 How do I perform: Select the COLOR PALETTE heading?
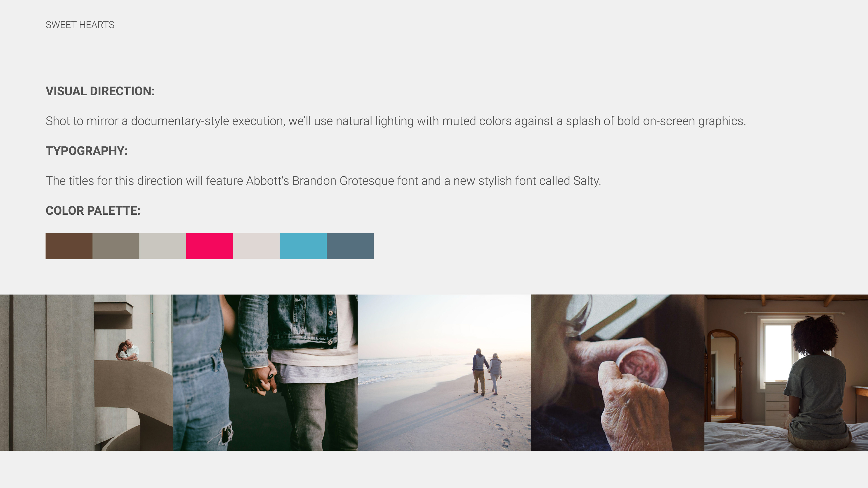[93, 211]
